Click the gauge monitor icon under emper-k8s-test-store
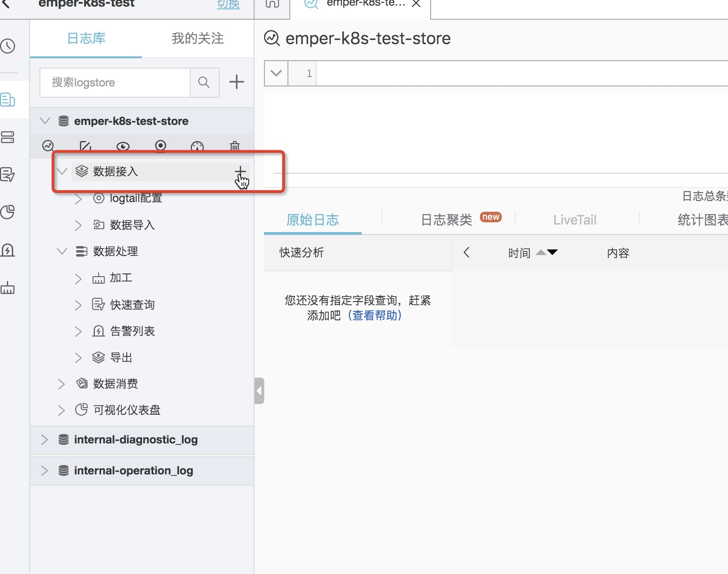The width and height of the screenshot is (728, 574). pos(197,146)
